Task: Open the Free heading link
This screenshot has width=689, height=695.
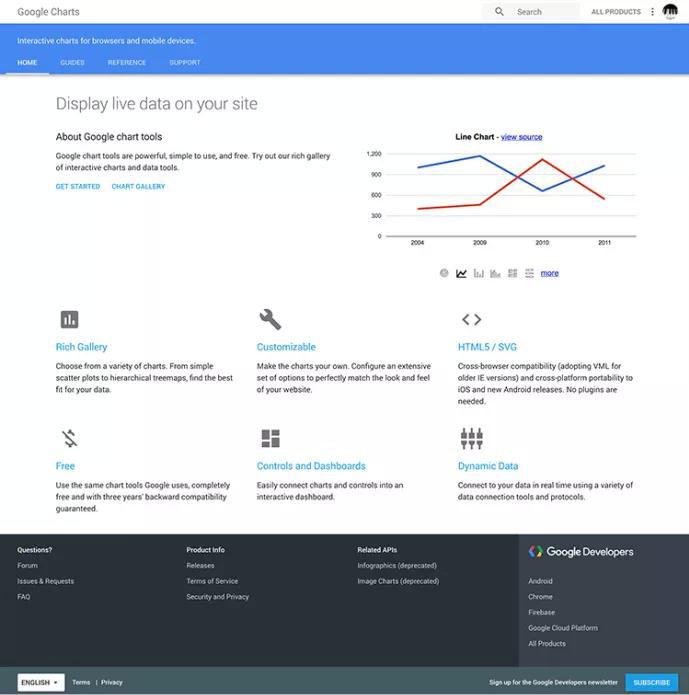Action: pos(65,466)
